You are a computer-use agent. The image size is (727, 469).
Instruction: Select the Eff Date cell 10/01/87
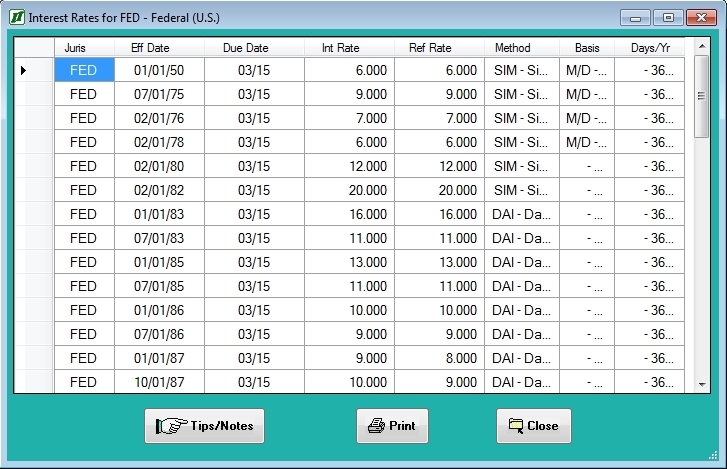[x=159, y=382]
